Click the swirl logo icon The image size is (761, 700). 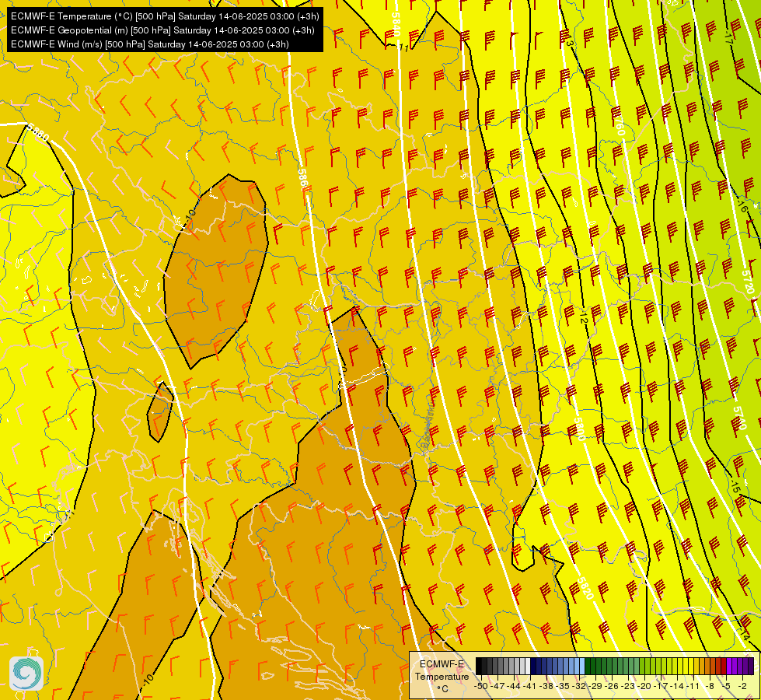(26, 674)
